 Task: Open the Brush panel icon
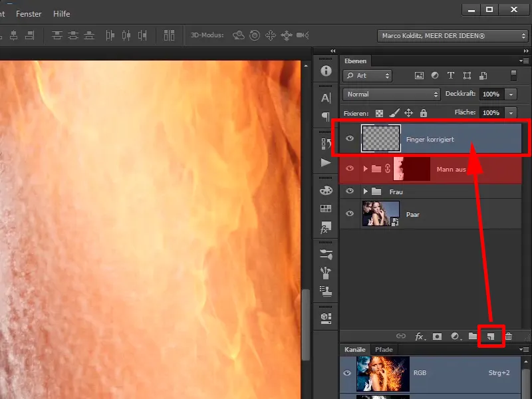[x=326, y=273]
